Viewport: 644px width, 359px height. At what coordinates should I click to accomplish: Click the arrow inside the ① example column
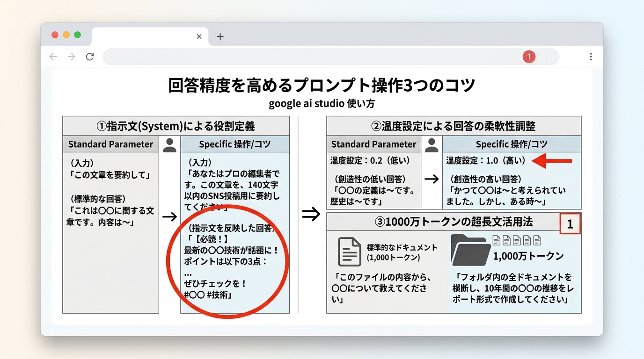170,216
